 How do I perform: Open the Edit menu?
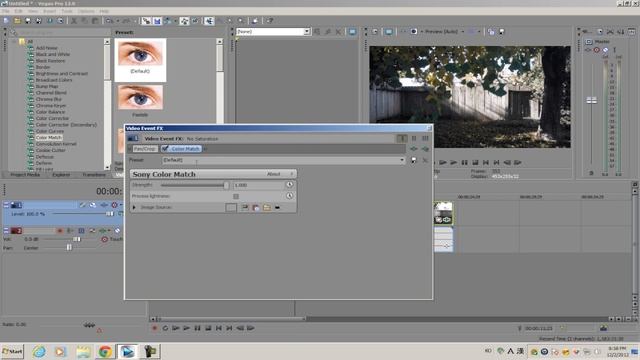coord(18,11)
